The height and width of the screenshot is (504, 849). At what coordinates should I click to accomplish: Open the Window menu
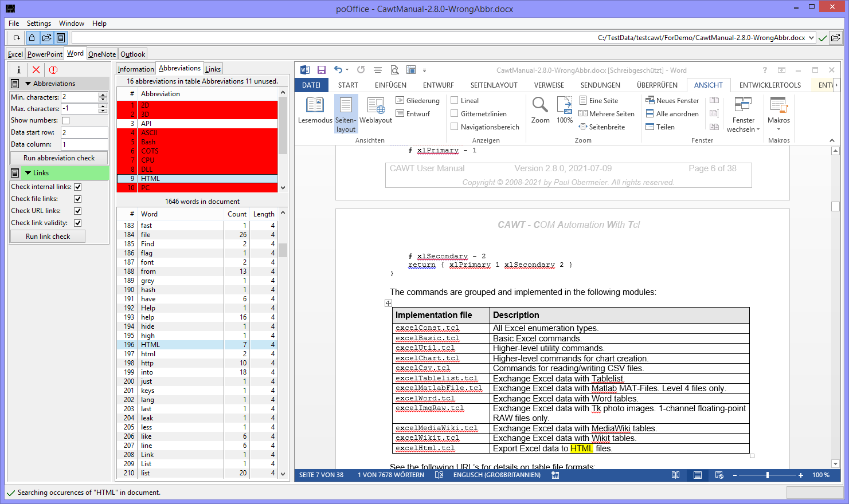tap(72, 23)
